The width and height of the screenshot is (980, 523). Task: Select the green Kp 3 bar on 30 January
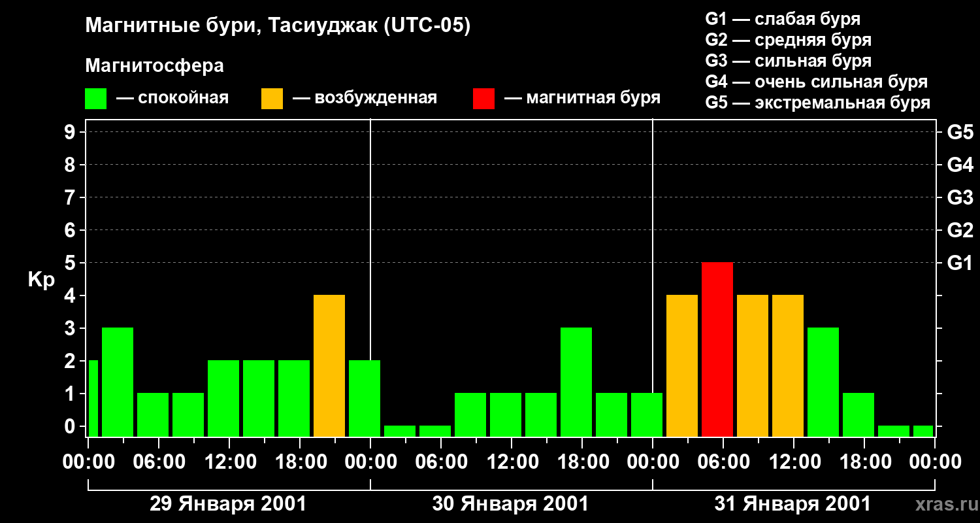click(576, 382)
